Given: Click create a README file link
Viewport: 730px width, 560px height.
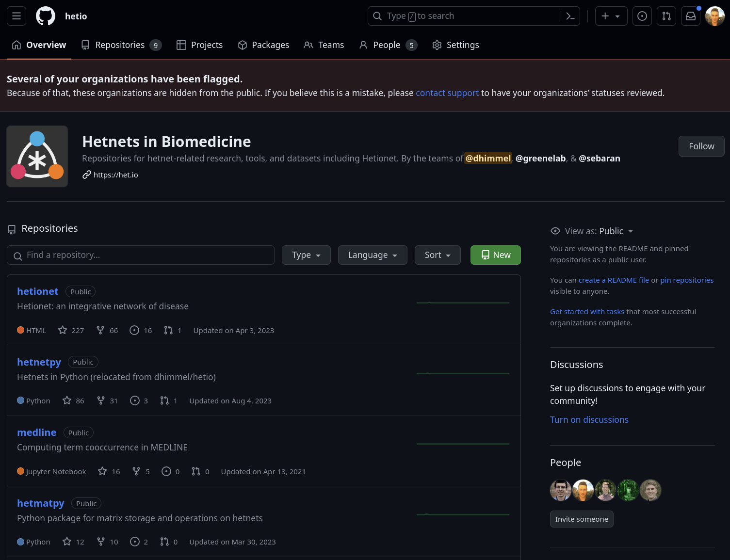Looking at the screenshot, I should click(x=614, y=280).
